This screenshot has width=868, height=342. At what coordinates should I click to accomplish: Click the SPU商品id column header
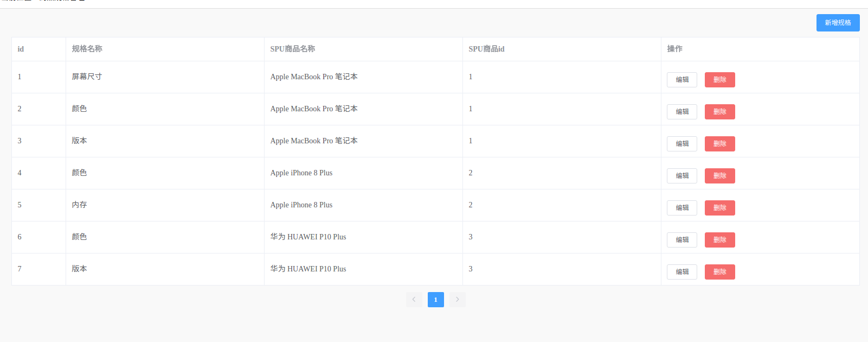[562, 49]
